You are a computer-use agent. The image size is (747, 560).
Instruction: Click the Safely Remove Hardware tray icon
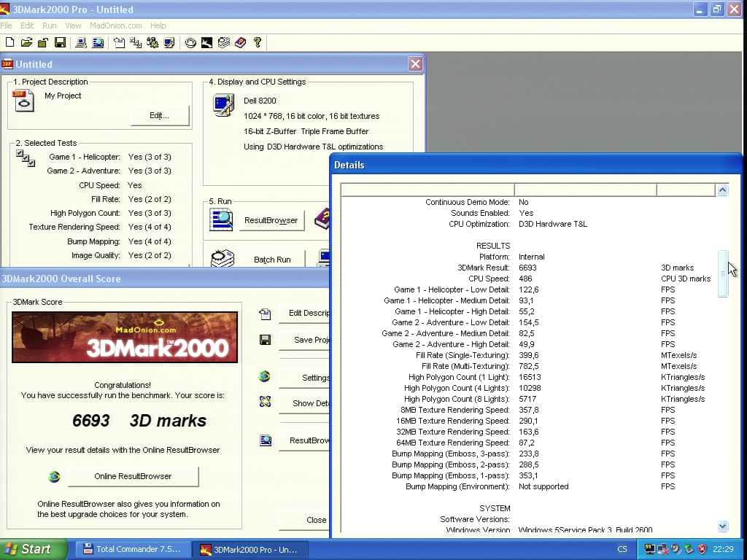689,549
